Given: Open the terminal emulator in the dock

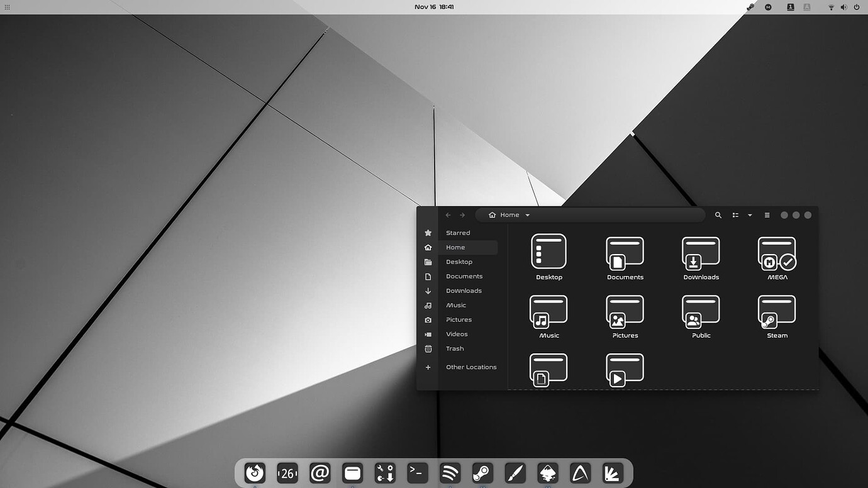Looking at the screenshot, I should point(418,473).
